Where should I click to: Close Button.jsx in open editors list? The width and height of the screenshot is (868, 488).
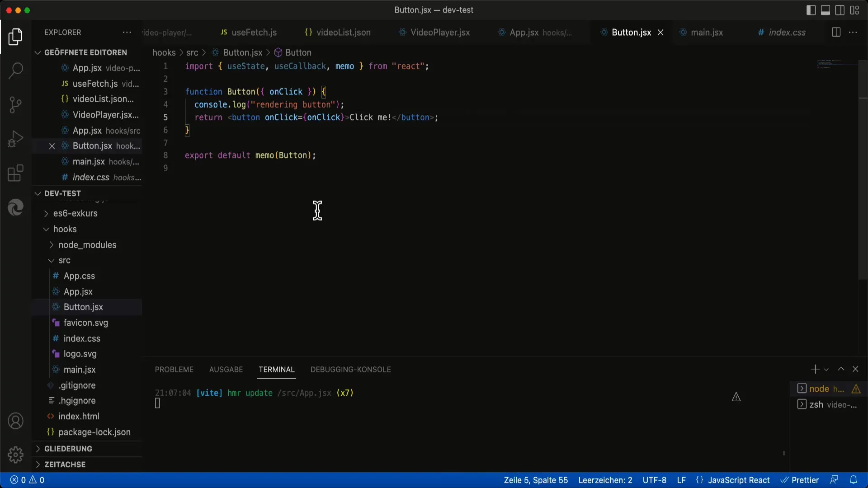coord(52,146)
